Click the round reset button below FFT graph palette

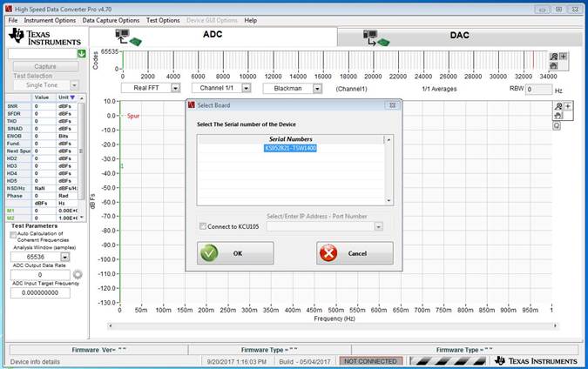(x=557, y=125)
